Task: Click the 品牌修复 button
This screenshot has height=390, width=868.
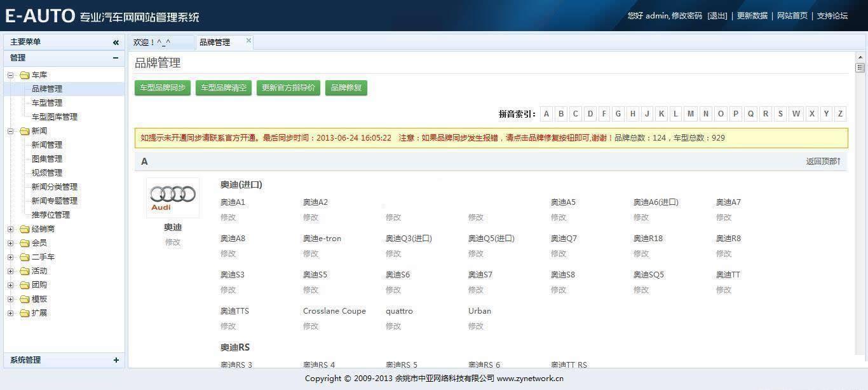Action: click(346, 88)
